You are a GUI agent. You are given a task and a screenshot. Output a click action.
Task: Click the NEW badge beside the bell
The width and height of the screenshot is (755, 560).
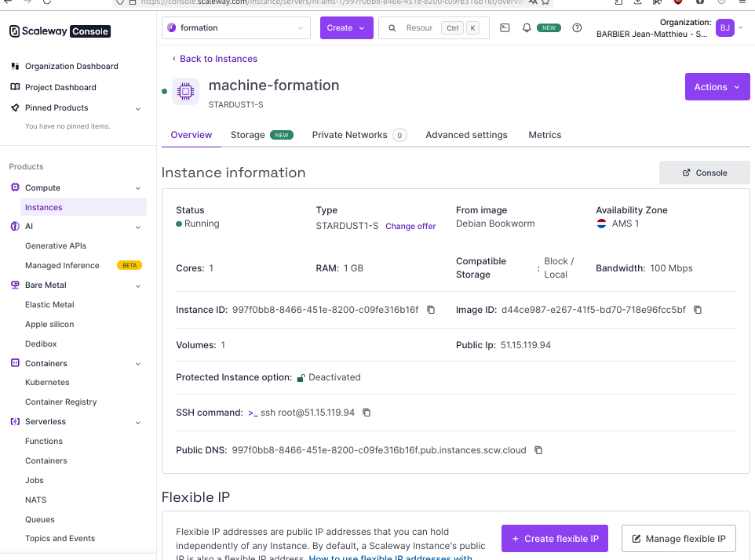coord(549,28)
